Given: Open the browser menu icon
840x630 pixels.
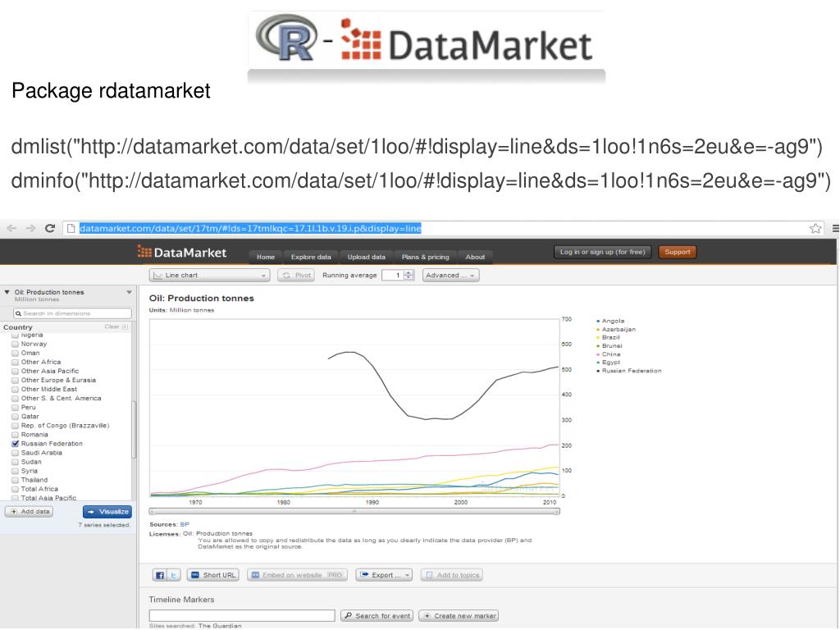Looking at the screenshot, I should click(835, 229).
